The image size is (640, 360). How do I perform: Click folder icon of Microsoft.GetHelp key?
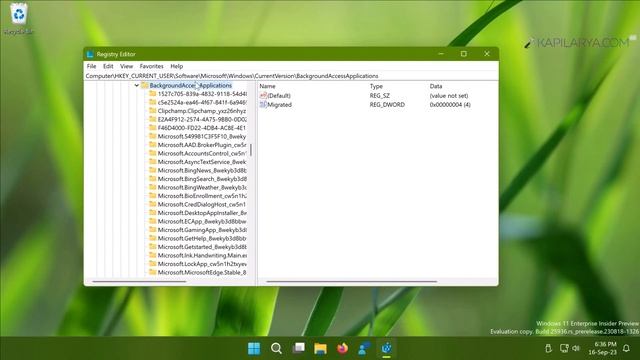click(x=153, y=238)
